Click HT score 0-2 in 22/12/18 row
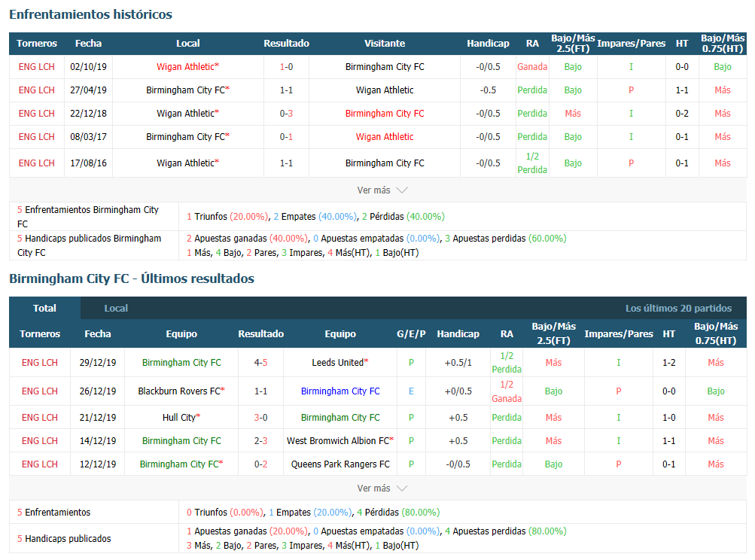The image size is (755, 560). [682, 114]
